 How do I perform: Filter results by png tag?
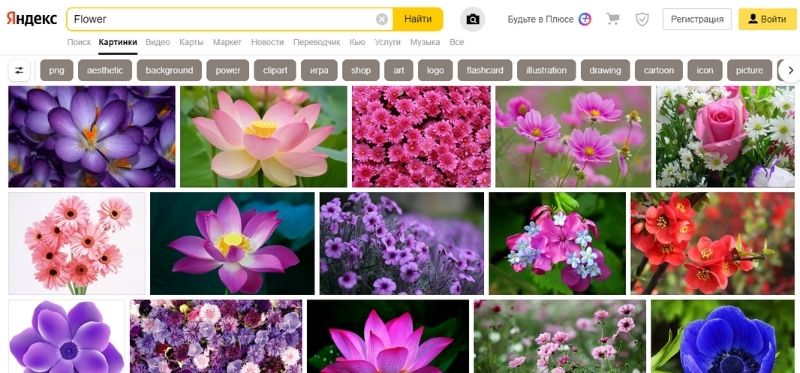57,70
